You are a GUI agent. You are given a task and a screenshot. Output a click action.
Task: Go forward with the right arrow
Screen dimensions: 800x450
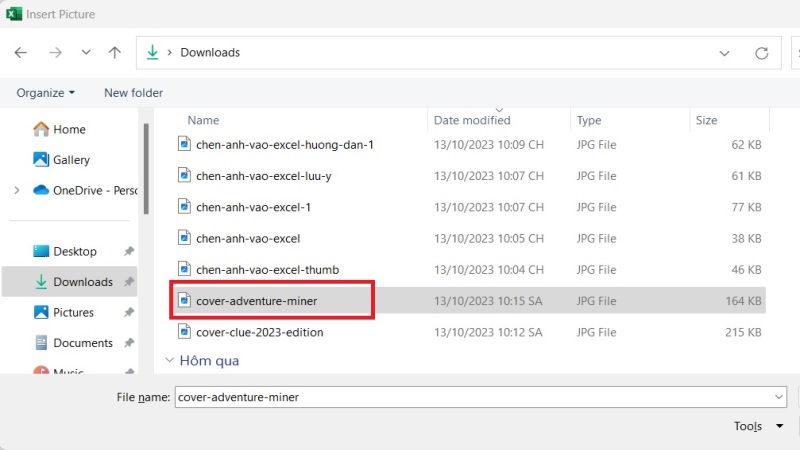(x=55, y=53)
